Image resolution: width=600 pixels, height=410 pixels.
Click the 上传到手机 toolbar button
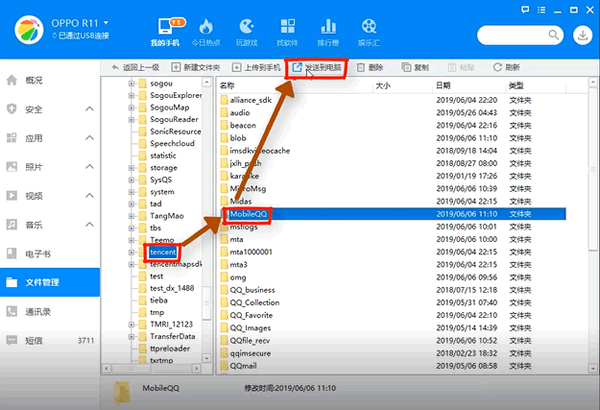pyautogui.click(x=256, y=67)
